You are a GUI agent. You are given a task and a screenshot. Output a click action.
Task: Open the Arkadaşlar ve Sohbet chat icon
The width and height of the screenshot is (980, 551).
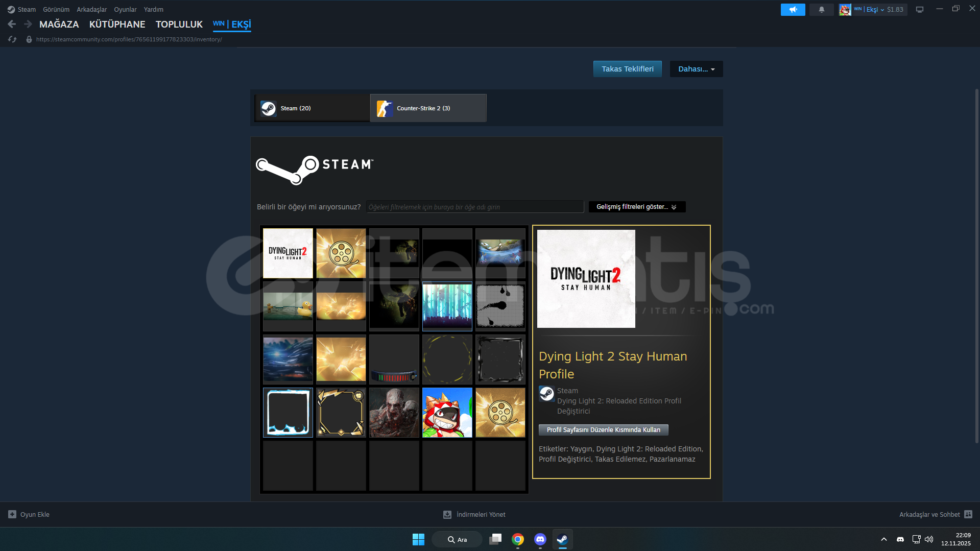968,514
